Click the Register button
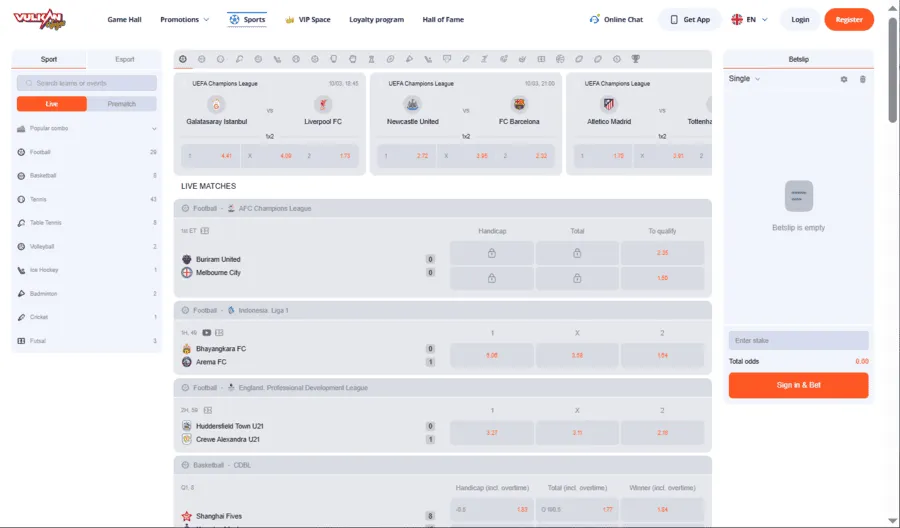The height and width of the screenshot is (528, 900). (x=849, y=20)
